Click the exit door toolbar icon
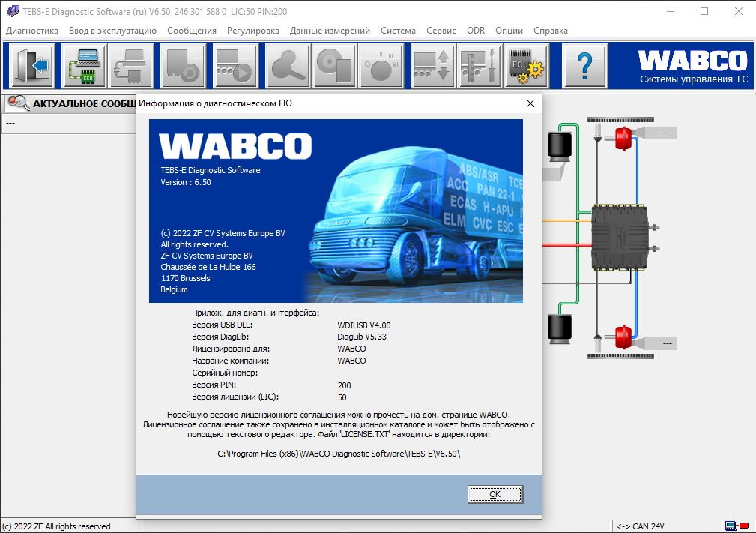Screen dimensions: 756x533 pyautogui.click(x=32, y=66)
